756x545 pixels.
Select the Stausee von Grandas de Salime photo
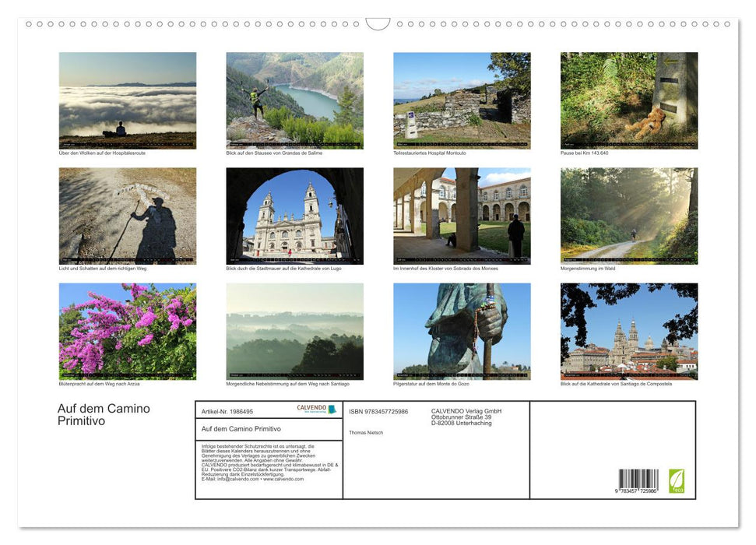coord(294,100)
